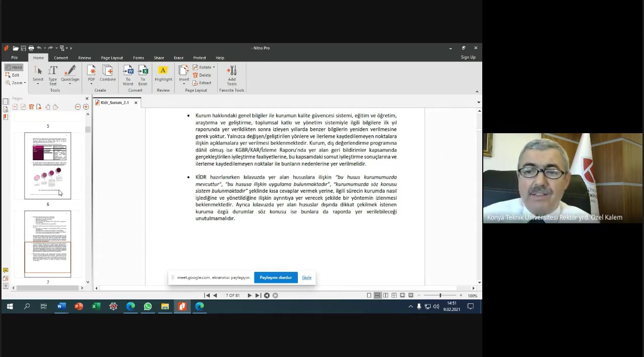The width and height of the screenshot is (644, 357).
Task: Switch to the Protect tab
Action: 199,58
